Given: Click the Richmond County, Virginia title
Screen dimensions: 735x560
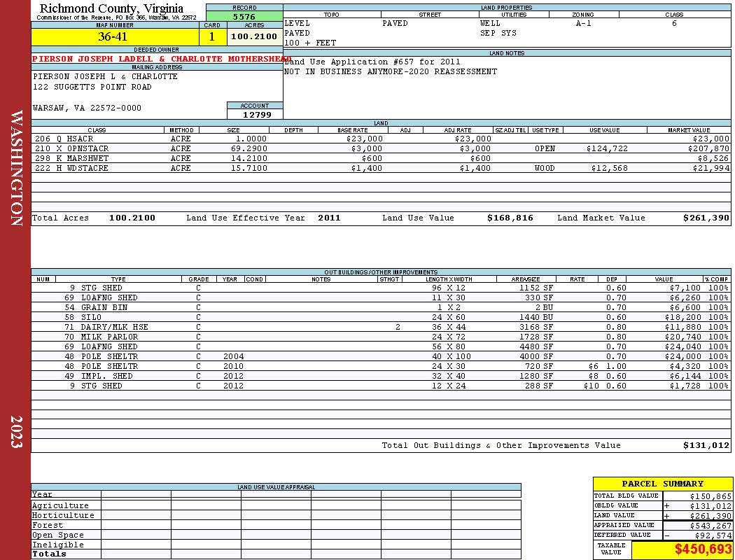Looking at the screenshot, I should (111, 8).
